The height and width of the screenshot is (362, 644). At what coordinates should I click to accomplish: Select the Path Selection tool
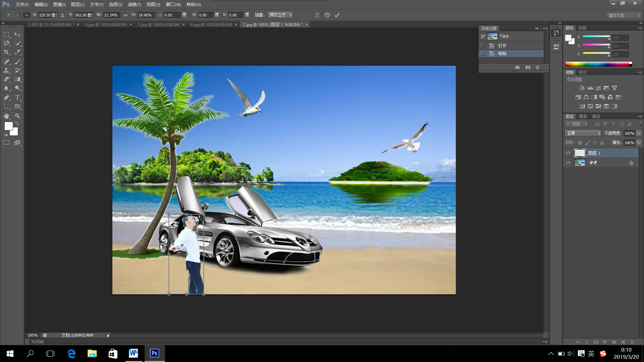pos(6,107)
